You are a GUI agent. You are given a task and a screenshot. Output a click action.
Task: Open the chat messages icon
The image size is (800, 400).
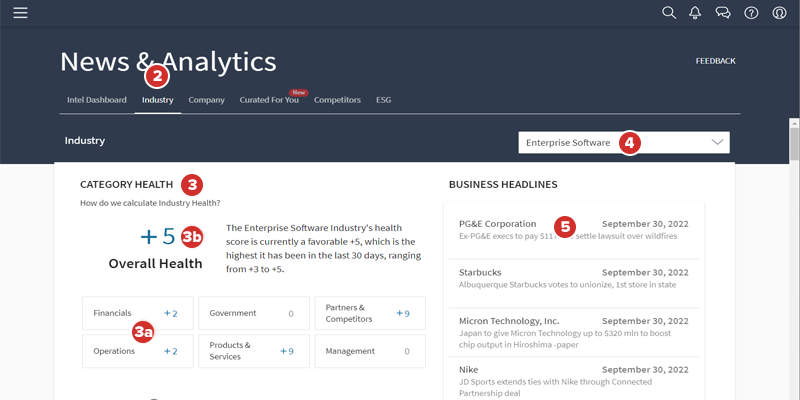click(x=723, y=13)
